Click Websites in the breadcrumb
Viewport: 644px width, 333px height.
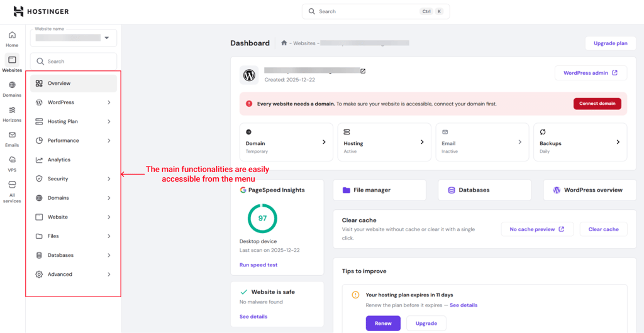click(x=304, y=43)
